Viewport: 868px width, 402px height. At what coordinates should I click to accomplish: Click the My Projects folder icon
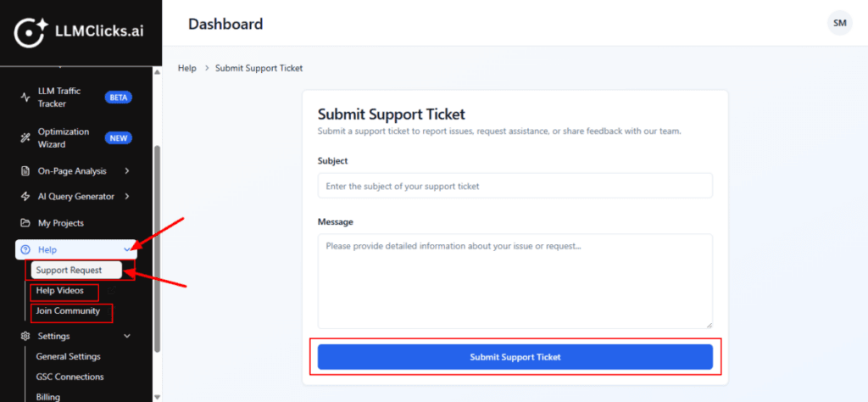pos(25,223)
